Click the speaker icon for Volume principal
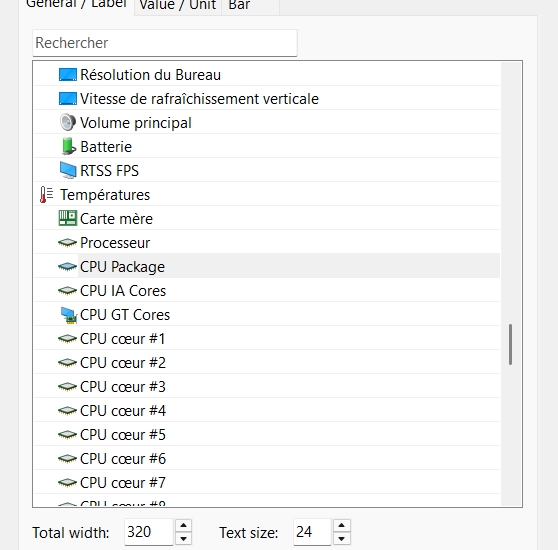This screenshot has width=558, height=550. pyautogui.click(x=68, y=122)
